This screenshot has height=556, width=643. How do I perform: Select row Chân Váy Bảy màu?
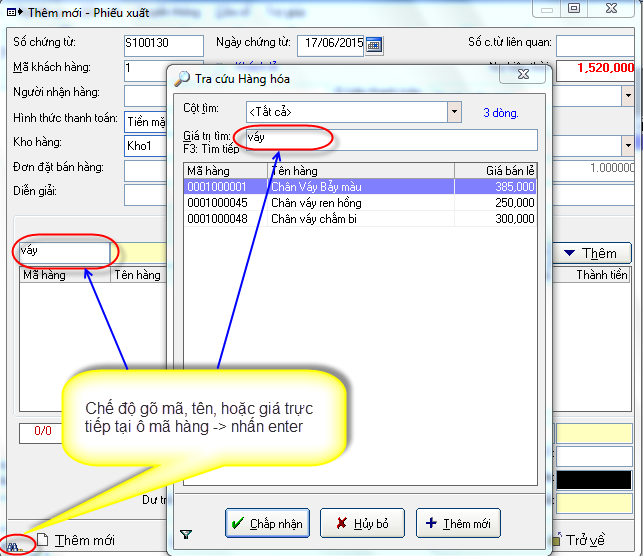(360, 187)
